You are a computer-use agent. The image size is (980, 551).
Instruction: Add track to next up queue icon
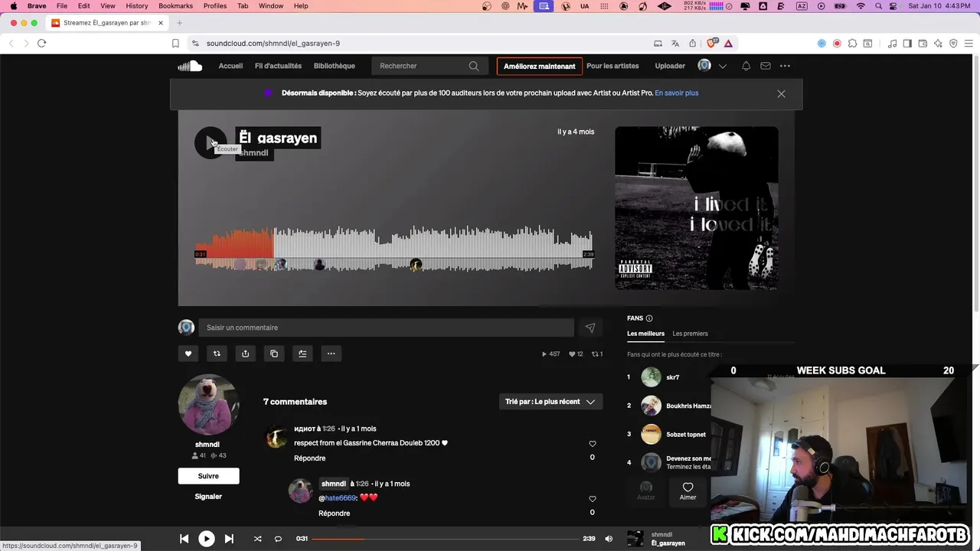coord(302,354)
